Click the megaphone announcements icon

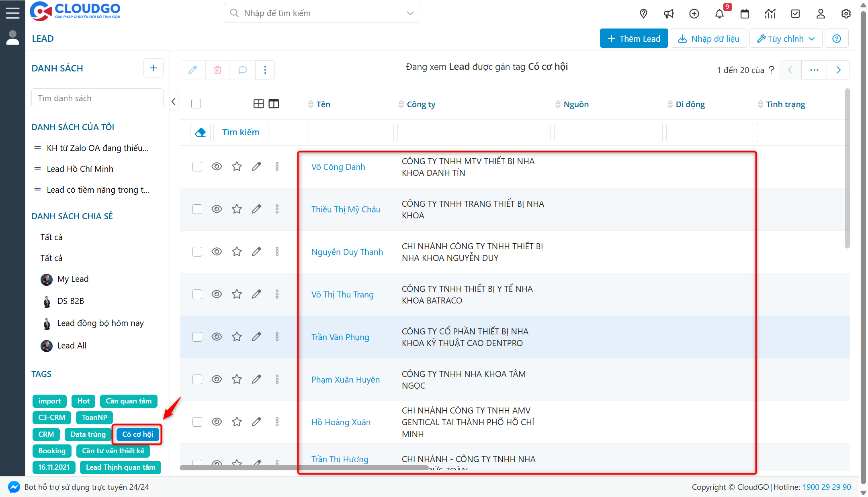669,14
